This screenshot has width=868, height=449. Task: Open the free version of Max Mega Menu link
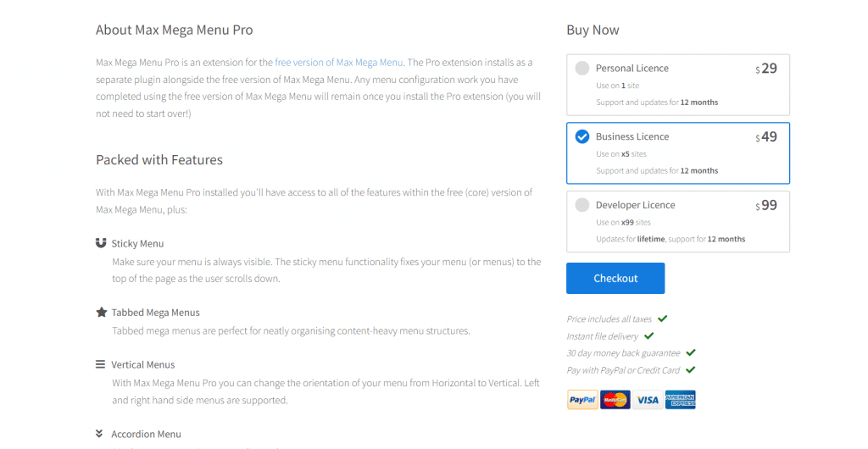click(x=339, y=62)
